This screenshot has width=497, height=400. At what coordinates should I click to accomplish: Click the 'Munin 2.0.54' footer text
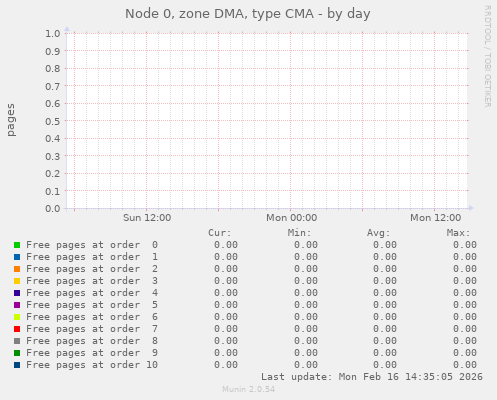(x=248, y=389)
